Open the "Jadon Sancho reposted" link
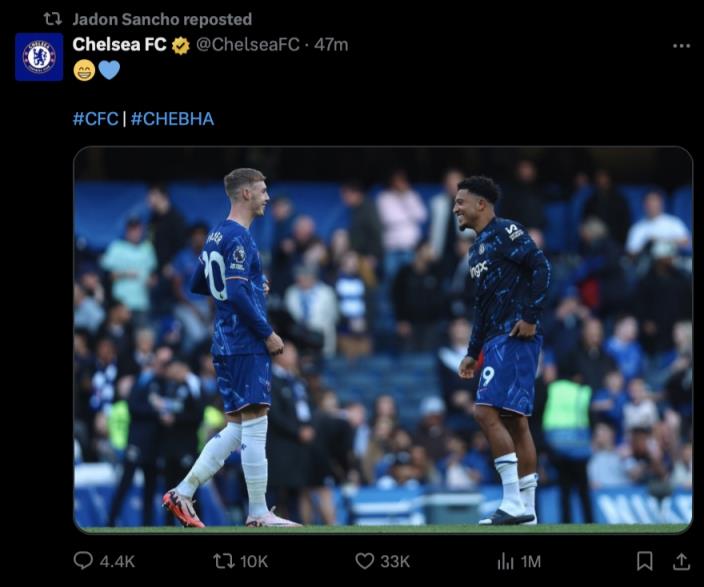 [x=162, y=19]
